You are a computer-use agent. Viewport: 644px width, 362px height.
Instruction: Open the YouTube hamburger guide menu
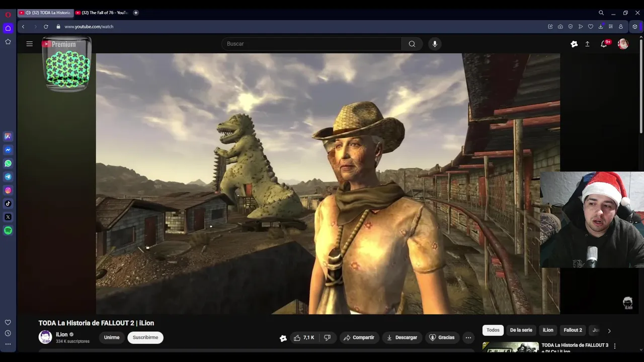[30, 44]
